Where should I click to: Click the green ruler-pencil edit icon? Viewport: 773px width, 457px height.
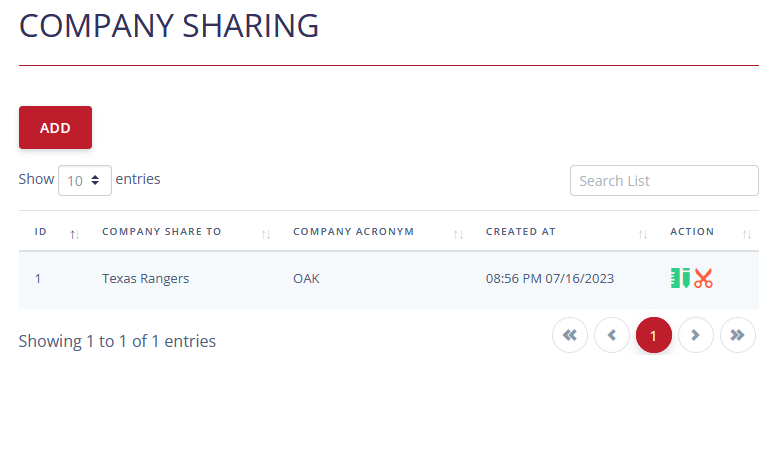[680, 279]
